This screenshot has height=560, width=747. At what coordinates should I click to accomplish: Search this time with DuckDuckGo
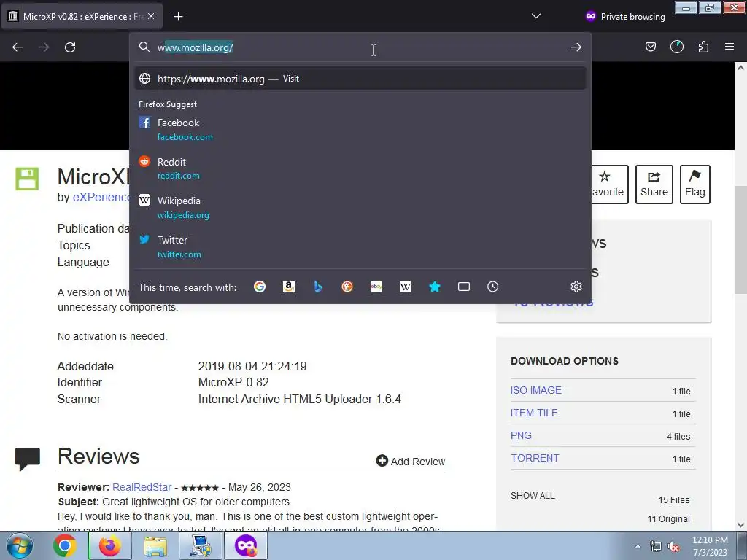(347, 287)
